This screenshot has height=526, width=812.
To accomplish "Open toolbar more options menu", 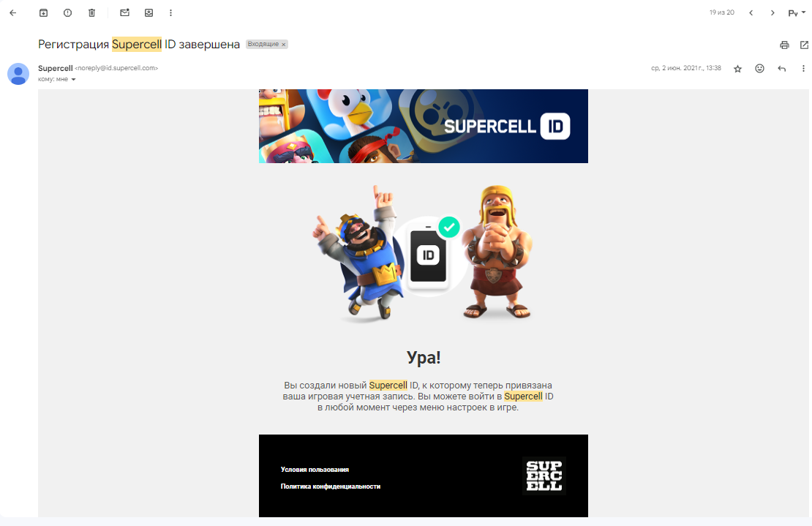I will pyautogui.click(x=171, y=13).
